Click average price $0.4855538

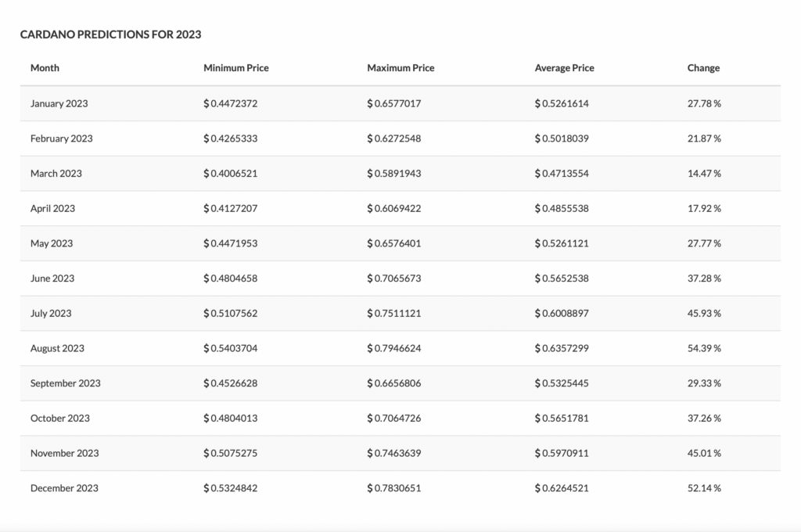click(562, 209)
